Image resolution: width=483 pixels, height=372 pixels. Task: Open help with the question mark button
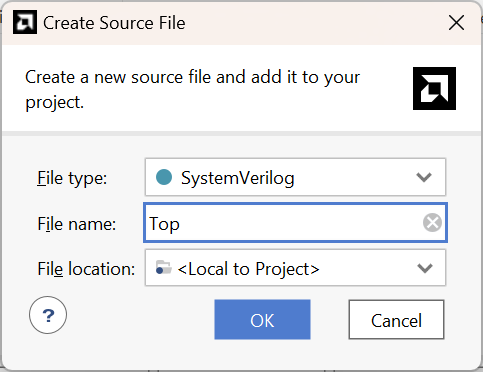pyautogui.click(x=48, y=315)
